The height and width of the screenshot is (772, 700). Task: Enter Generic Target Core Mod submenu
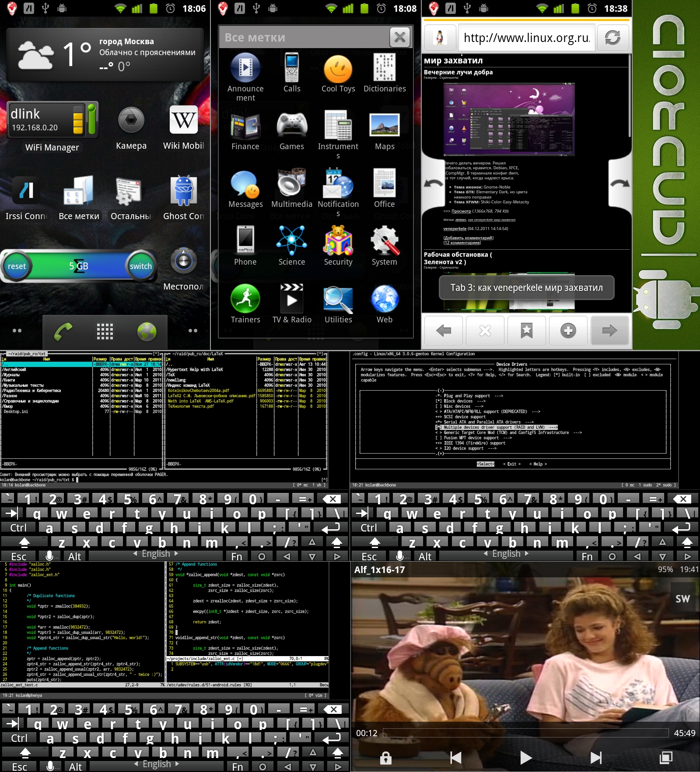[x=508, y=433]
